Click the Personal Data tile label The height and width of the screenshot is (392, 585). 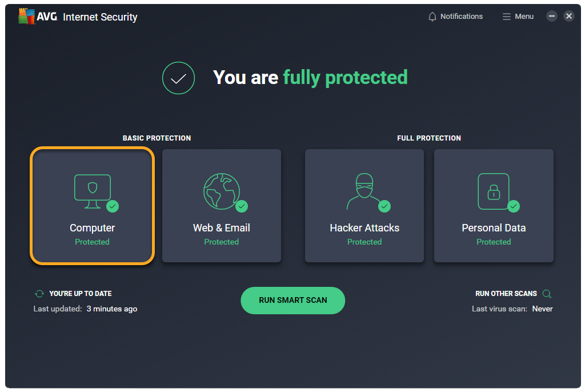point(494,227)
